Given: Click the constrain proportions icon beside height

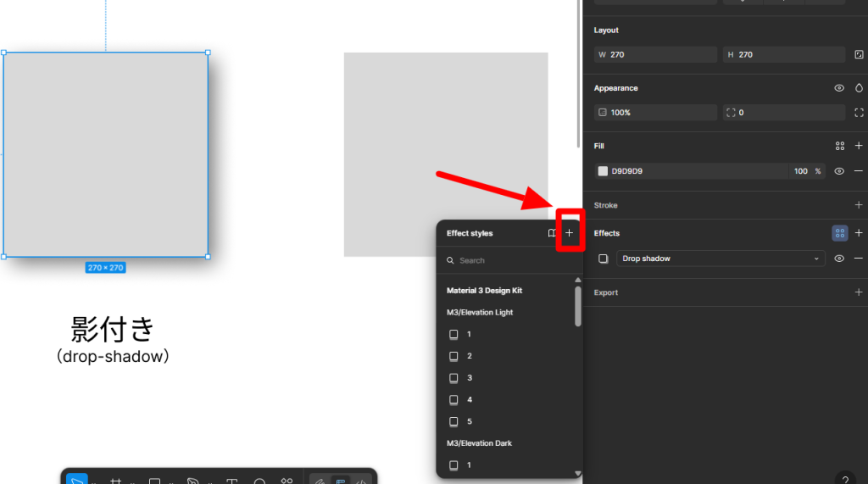Looking at the screenshot, I should click(x=859, y=55).
